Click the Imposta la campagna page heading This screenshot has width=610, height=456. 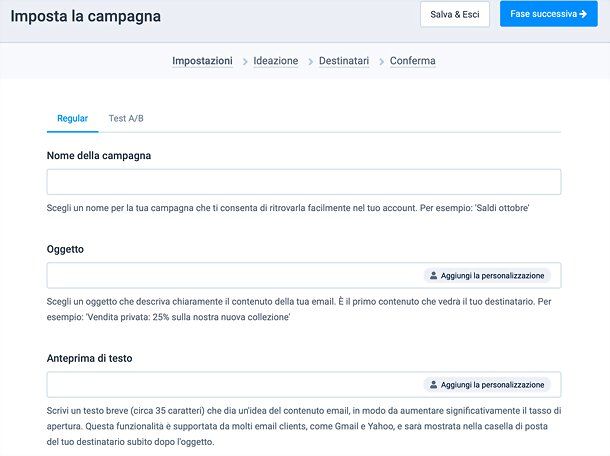85,17
